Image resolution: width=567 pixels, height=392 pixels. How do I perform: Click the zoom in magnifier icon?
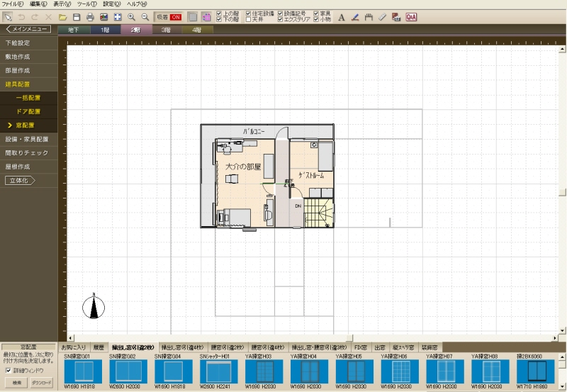click(x=131, y=16)
